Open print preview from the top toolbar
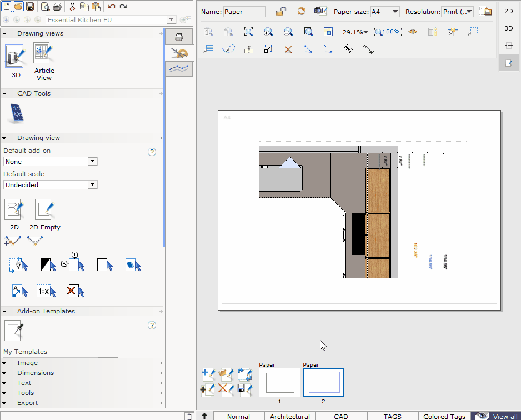 (x=45, y=6)
